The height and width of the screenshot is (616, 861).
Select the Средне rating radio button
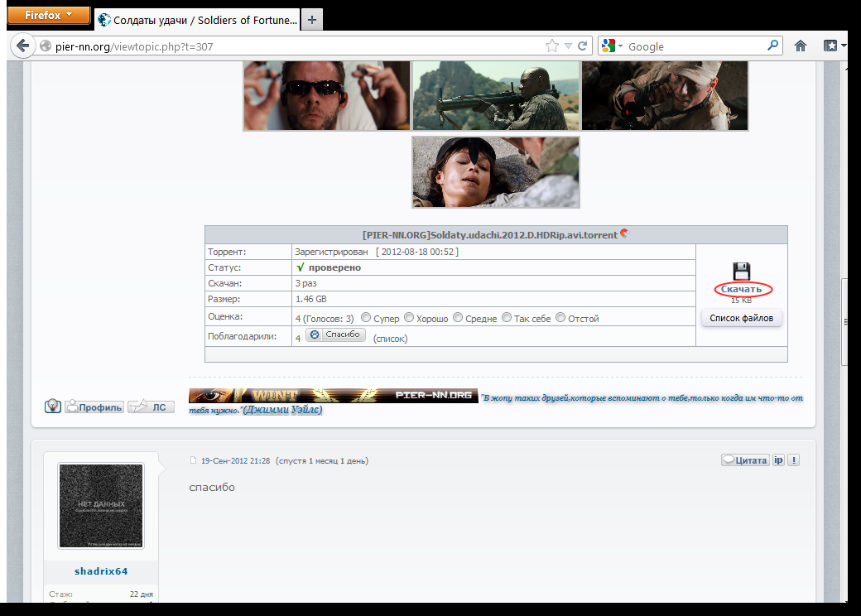tap(458, 317)
